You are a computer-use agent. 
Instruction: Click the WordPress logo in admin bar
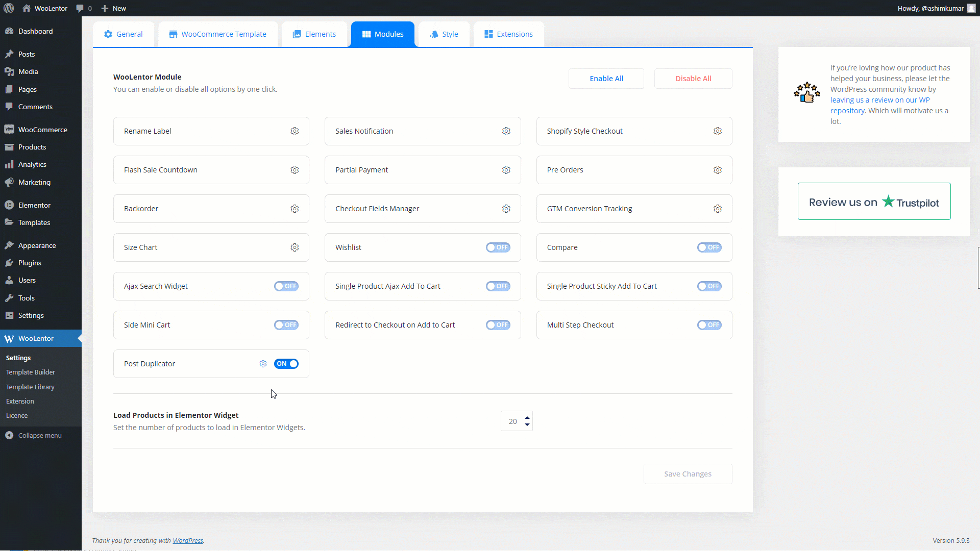pos(9,8)
